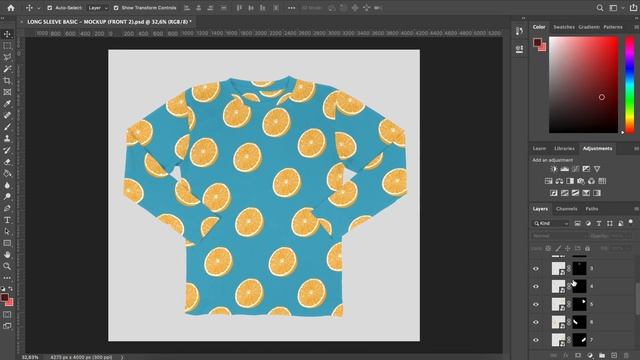
Task: Select the Brush tool
Action: [x=7, y=127]
